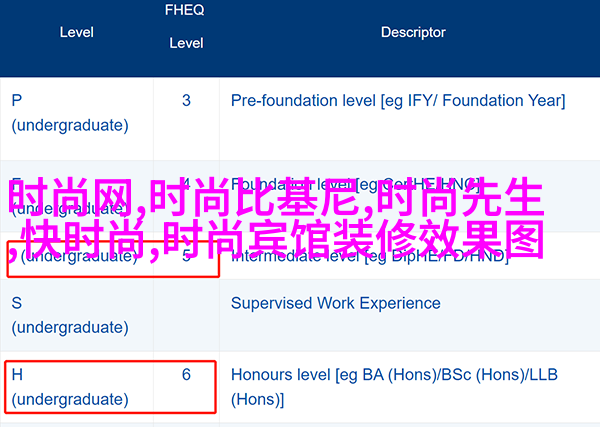Click "(undergraduate)" inside the upper red box

pos(80,256)
